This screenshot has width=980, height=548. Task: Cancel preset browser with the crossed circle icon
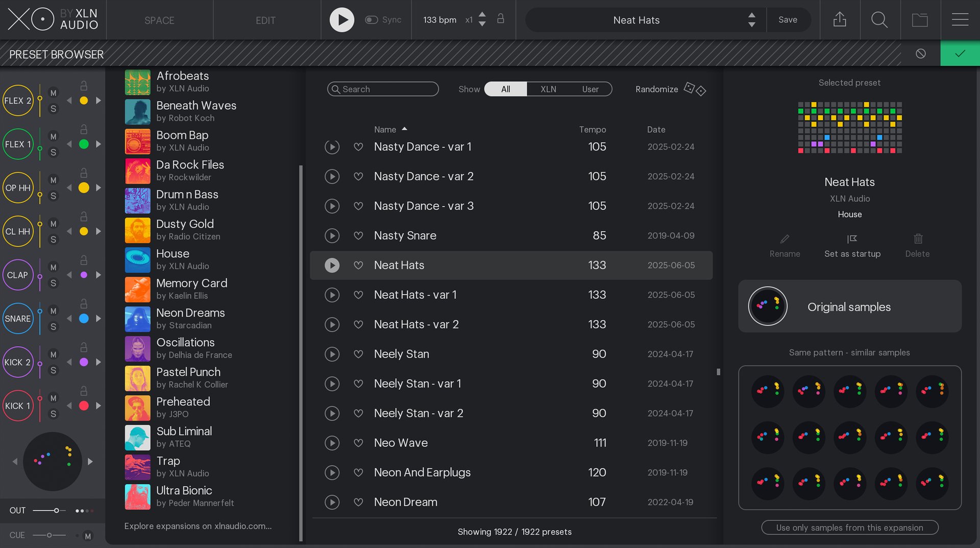pos(921,54)
